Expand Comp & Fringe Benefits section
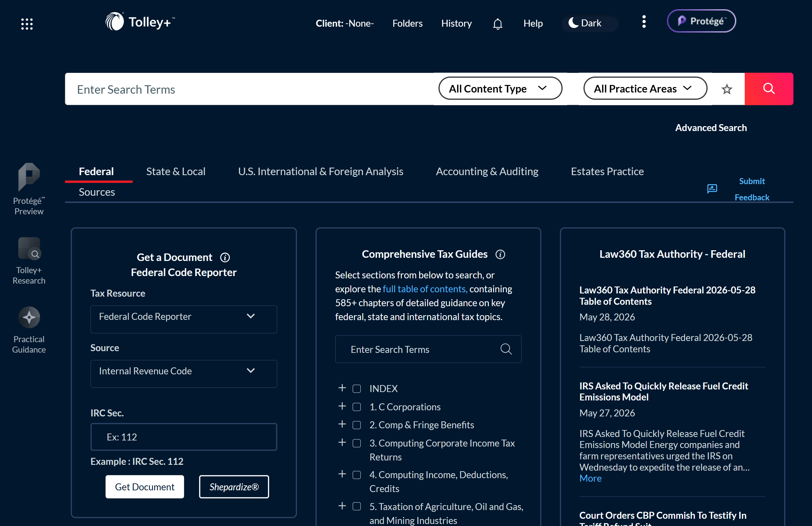 (x=342, y=424)
